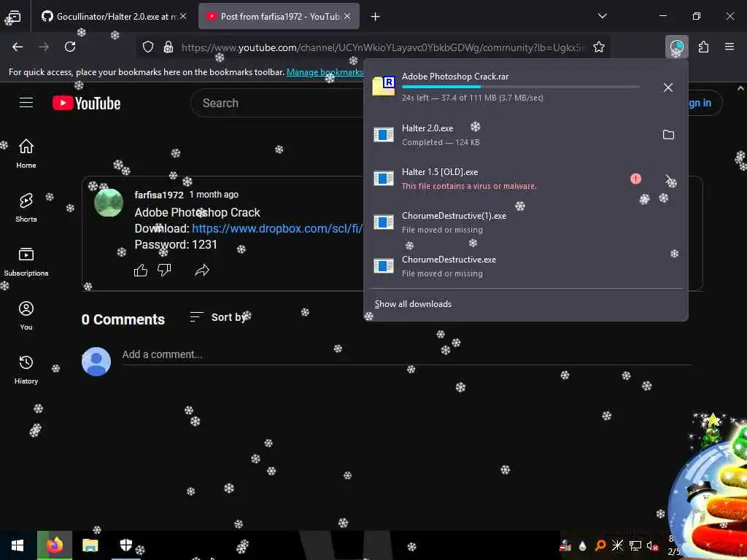Click the 1 month ago timestamp
The width and height of the screenshot is (747, 560).
pos(214,194)
